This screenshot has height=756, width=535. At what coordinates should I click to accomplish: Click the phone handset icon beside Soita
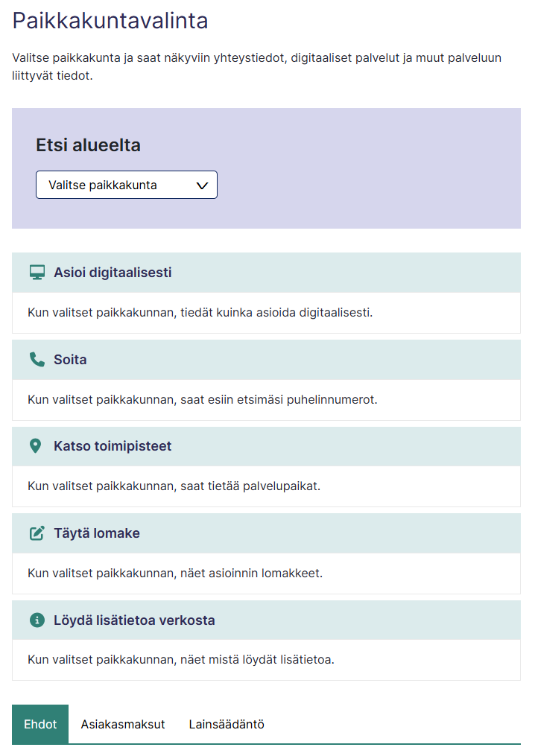[x=37, y=360]
